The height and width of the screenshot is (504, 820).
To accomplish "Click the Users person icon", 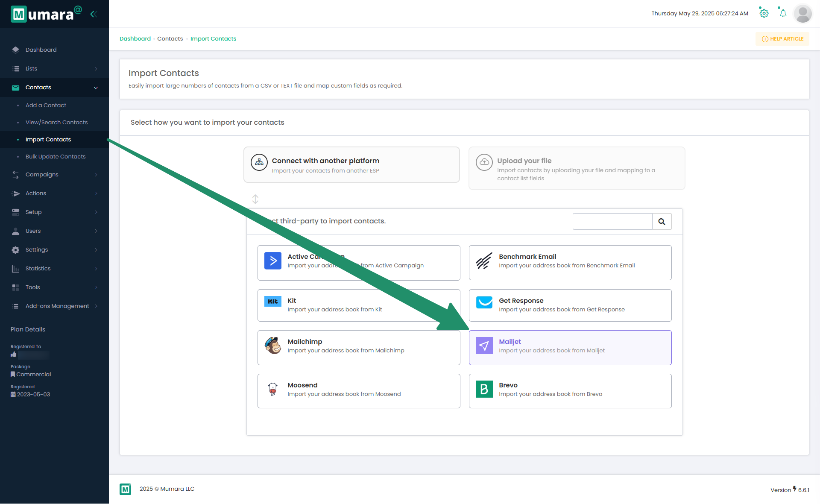I will [x=16, y=231].
